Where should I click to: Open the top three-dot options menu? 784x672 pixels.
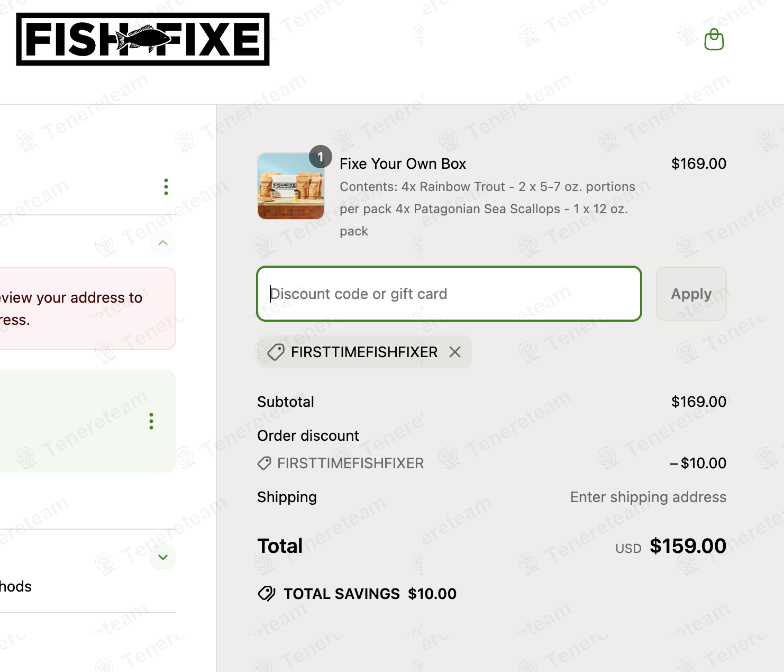click(x=166, y=187)
